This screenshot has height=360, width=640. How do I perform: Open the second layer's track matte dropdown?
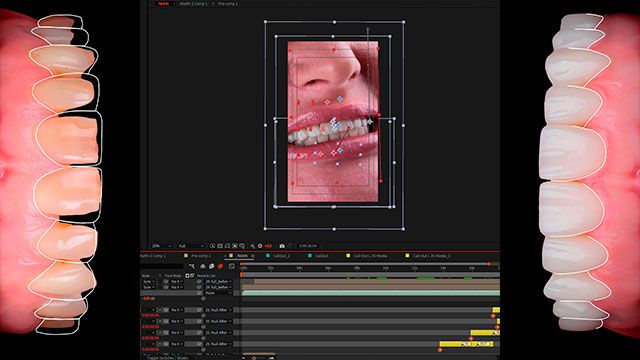click(177, 287)
